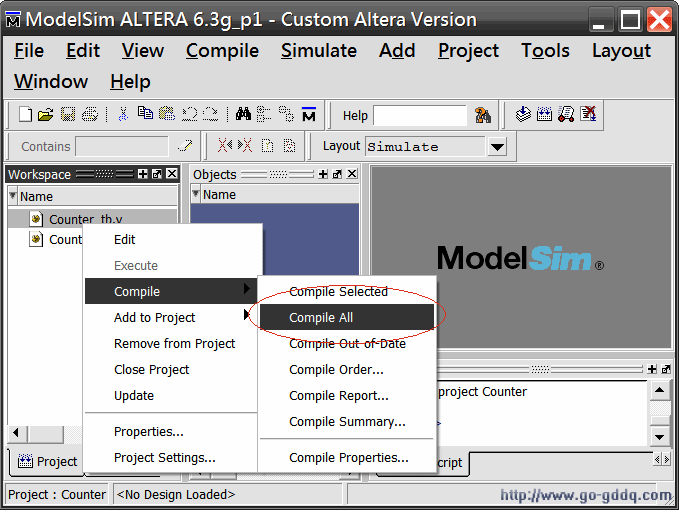Click the Break simulation icon with red X
Screen dimensions: 680x510
point(588,114)
